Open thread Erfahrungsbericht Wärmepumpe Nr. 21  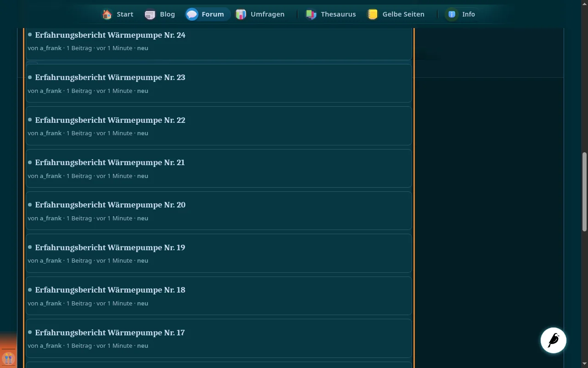pos(110,162)
